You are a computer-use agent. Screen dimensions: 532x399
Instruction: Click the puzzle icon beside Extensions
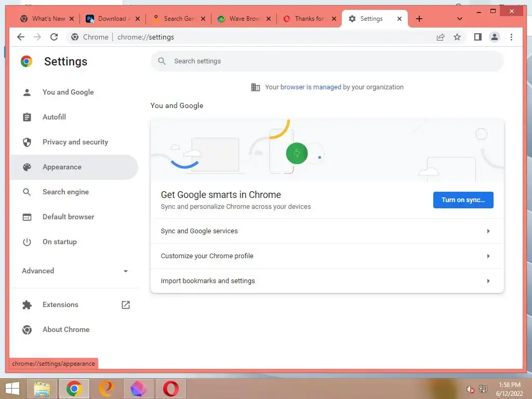tap(27, 304)
